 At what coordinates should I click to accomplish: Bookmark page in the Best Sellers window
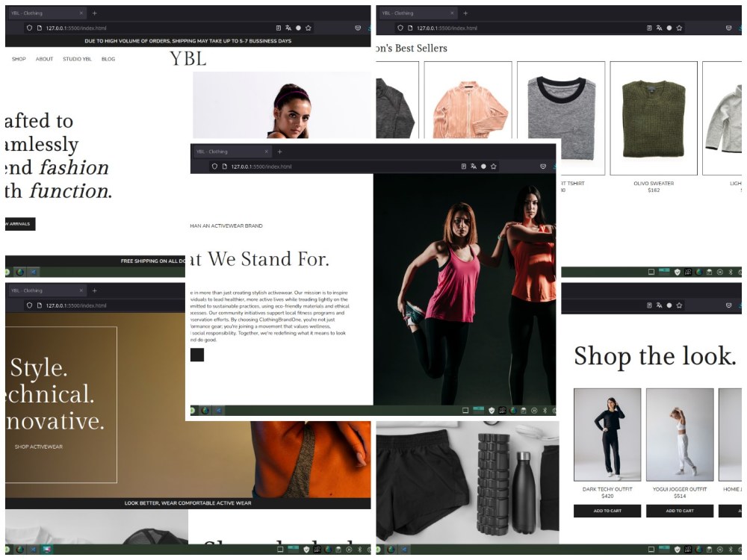click(x=679, y=28)
